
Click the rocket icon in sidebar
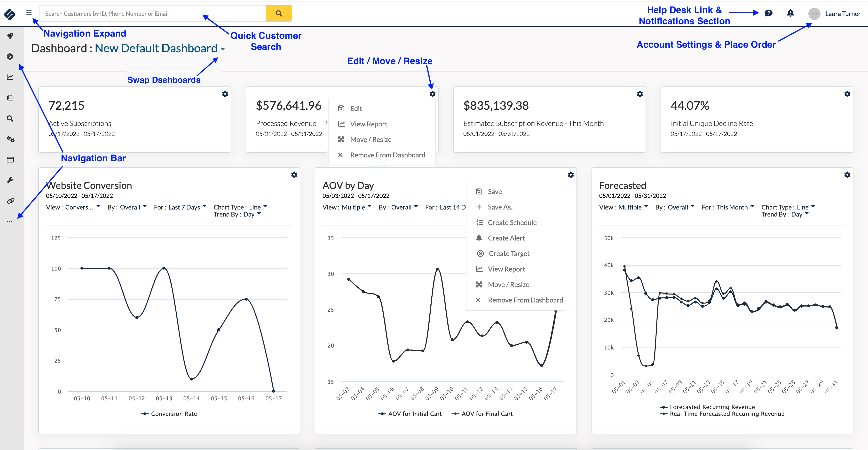click(10, 36)
